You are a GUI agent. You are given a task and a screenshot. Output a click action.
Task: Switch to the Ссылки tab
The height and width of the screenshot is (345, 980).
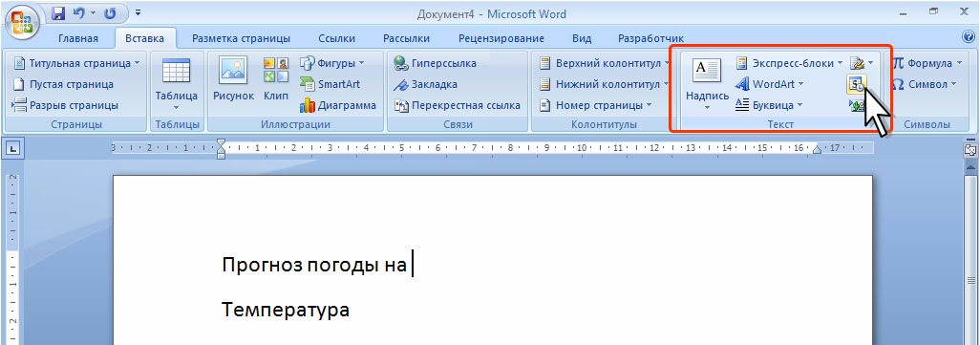point(337,39)
